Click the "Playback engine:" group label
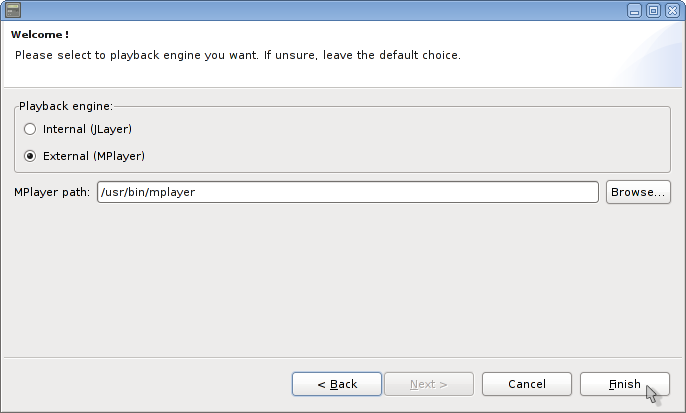The height and width of the screenshot is (413, 686). (66, 105)
